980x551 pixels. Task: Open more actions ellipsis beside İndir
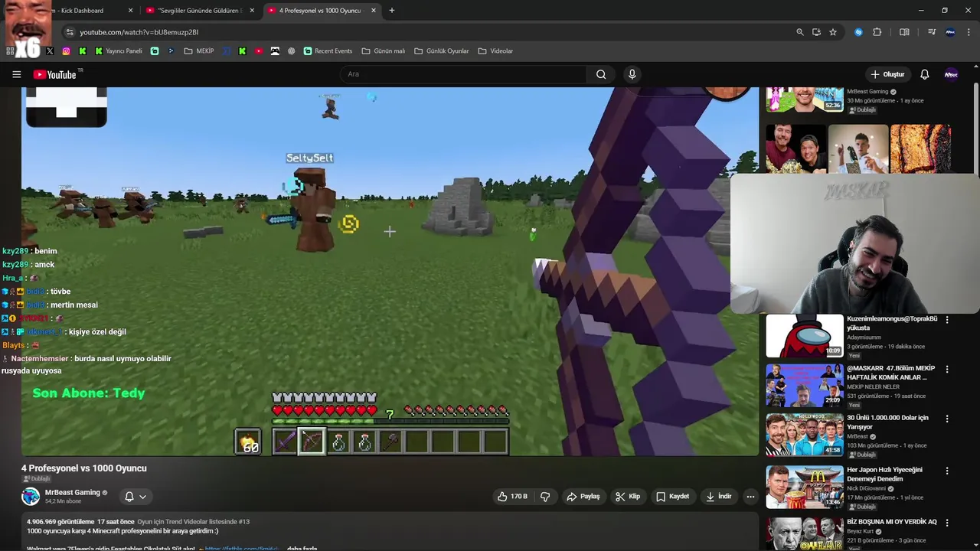coord(750,497)
